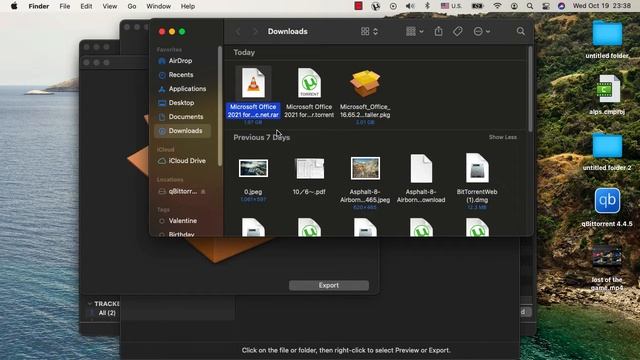This screenshot has height=360, width=640.
Task: Open the Help menu
Action: [188, 6]
